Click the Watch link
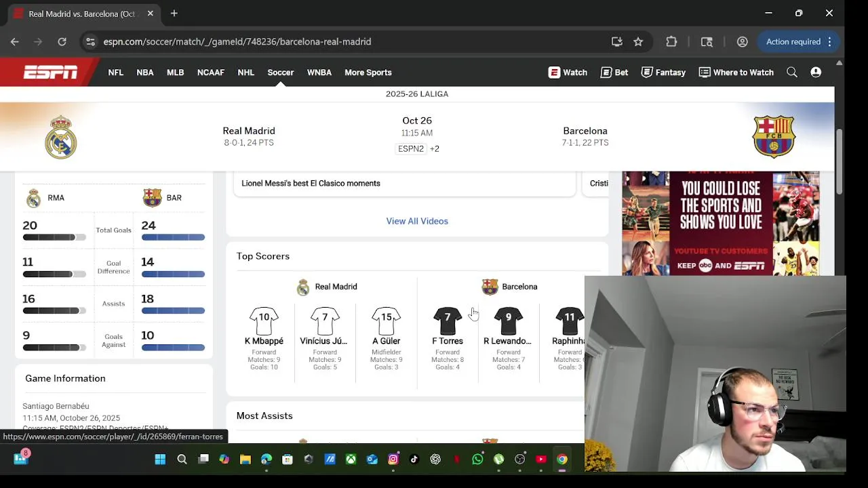The image size is (868, 488). [x=568, y=73]
